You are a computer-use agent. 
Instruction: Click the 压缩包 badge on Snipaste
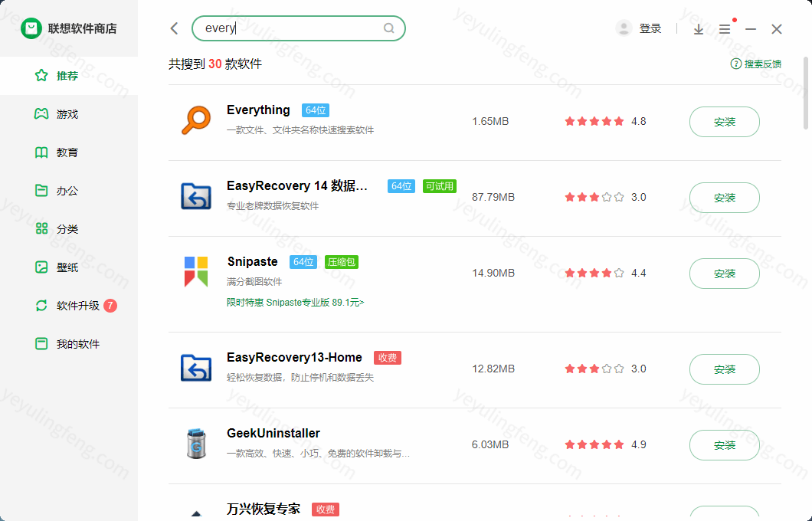[x=341, y=262]
